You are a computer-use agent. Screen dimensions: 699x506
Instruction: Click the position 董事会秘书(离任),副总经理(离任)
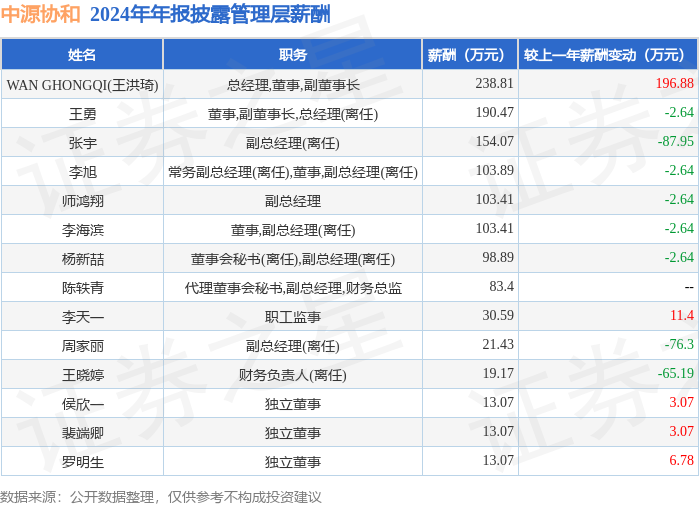coord(293,259)
